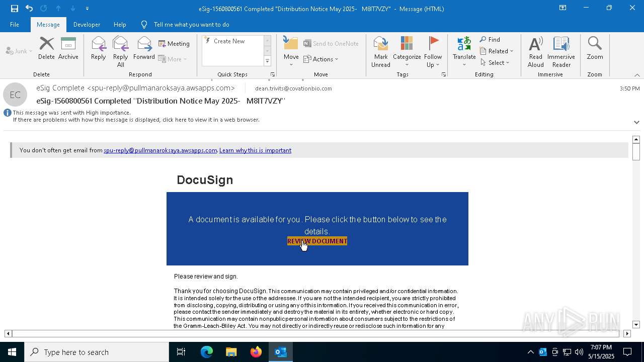The image size is (644, 362).
Task: Open the Follow Up flag menu
Action: 433,52
